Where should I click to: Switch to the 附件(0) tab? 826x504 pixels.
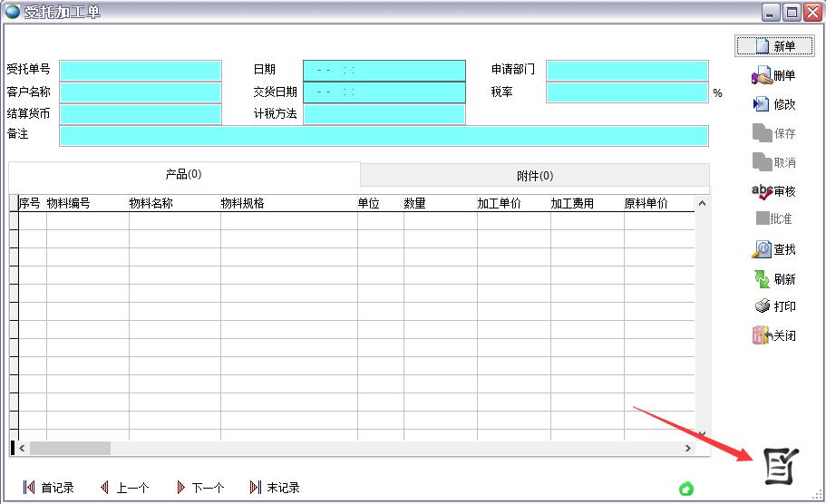tap(534, 175)
